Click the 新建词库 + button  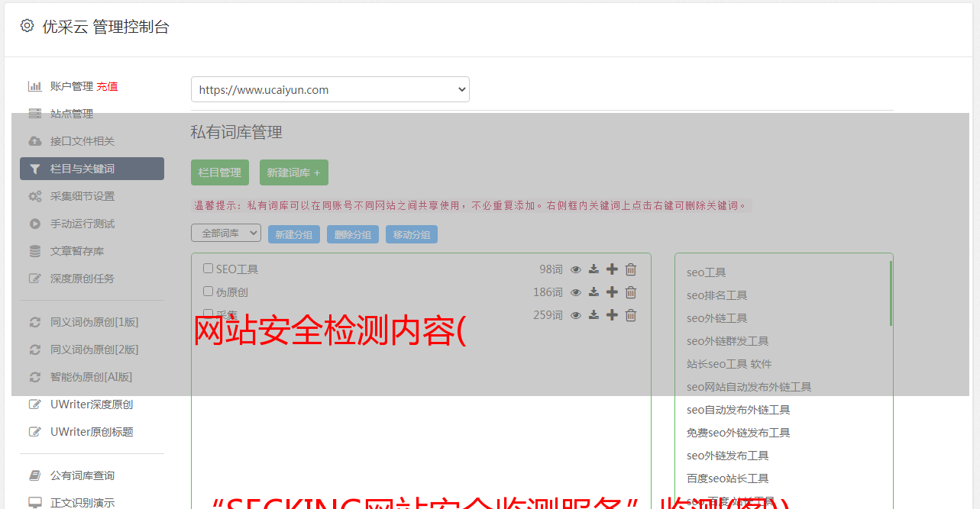294,172
